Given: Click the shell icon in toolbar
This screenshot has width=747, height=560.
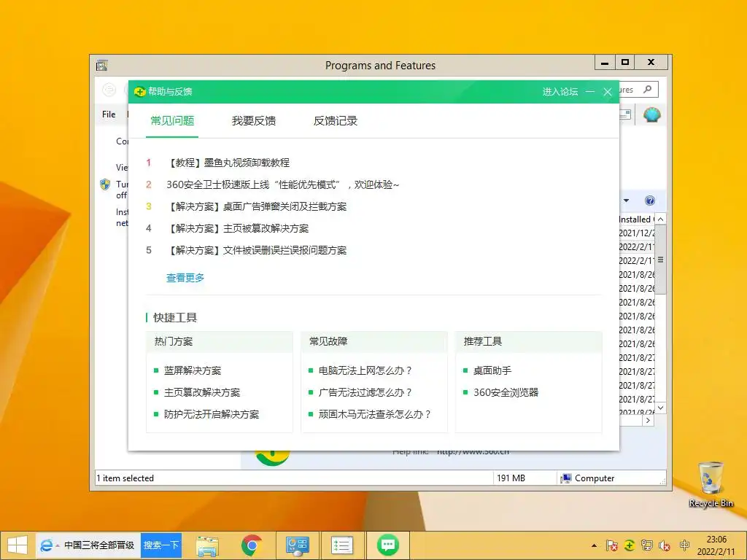Looking at the screenshot, I should pos(651,114).
